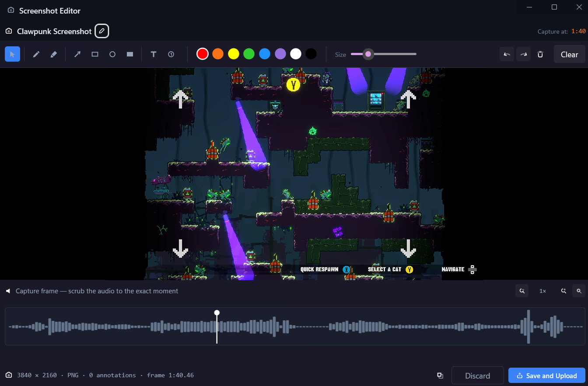Clear all annotations with Clear button

click(x=569, y=54)
